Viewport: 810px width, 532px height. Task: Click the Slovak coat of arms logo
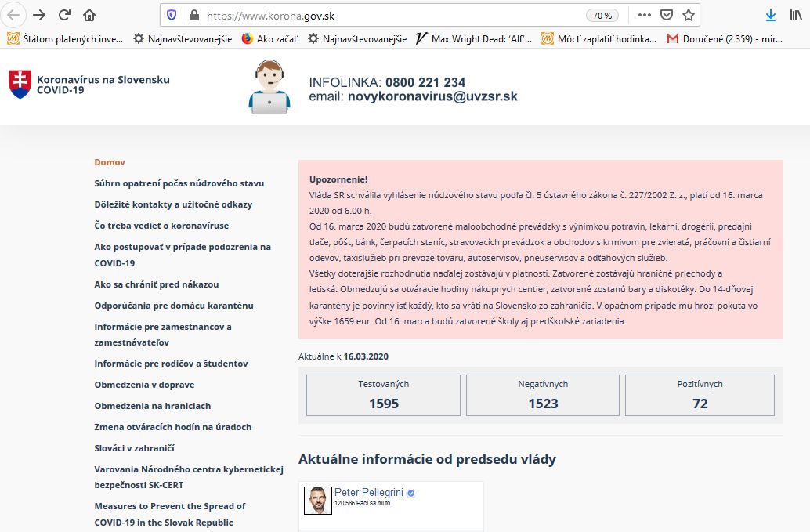coord(20,85)
